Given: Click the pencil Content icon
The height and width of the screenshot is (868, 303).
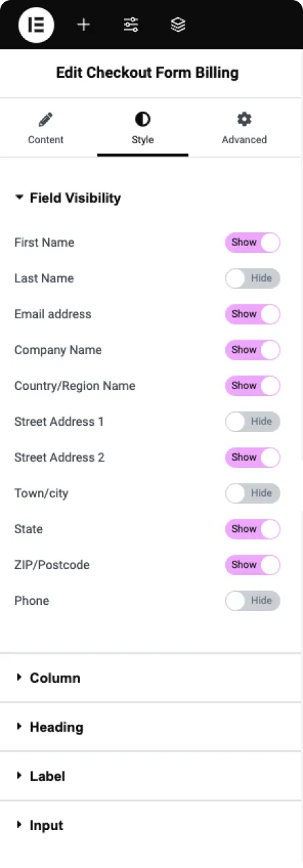Looking at the screenshot, I should tap(45, 120).
